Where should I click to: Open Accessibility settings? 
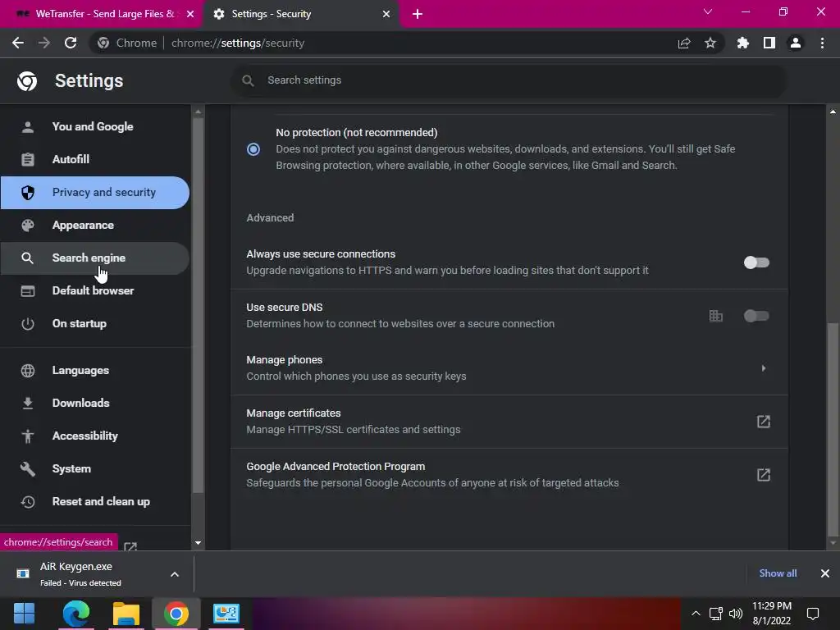click(x=95, y=436)
